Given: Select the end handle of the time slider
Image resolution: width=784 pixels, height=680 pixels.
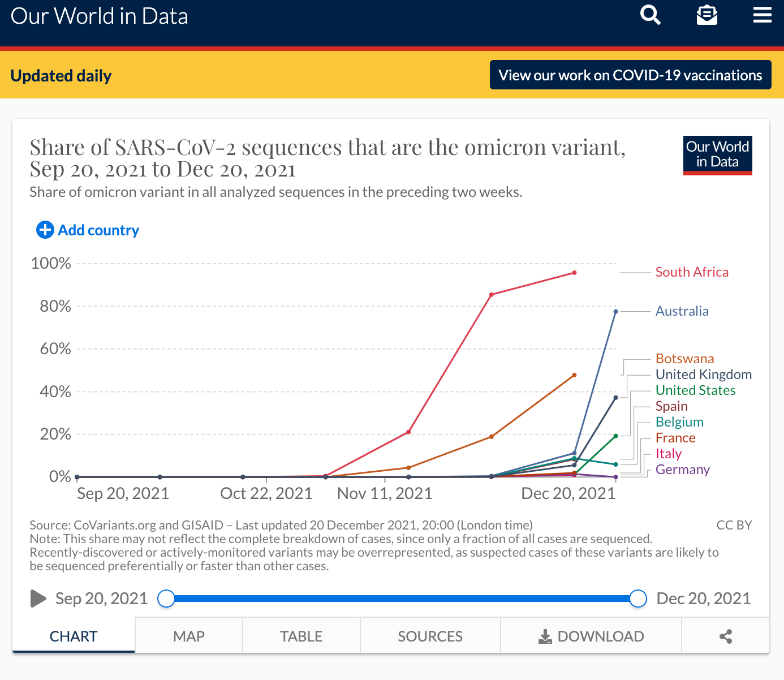Looking at the screenshot, I should click(x=638, y=599).
